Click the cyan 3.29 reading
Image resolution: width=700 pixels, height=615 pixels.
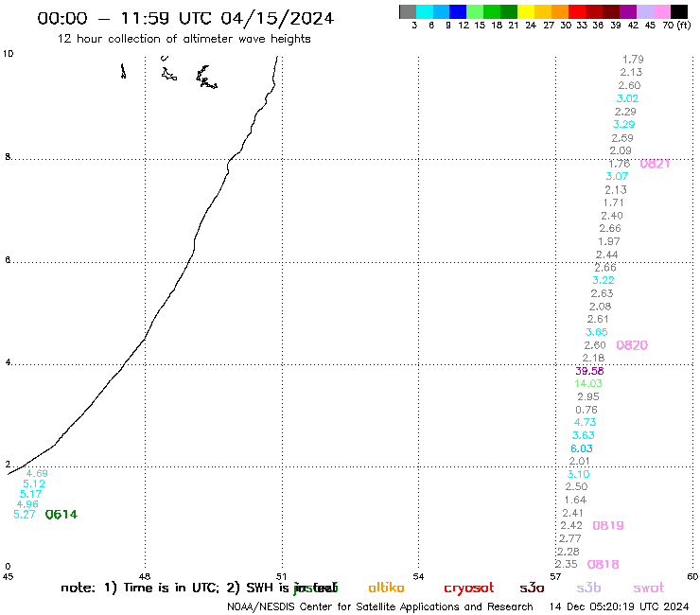[x=623, y=124]
